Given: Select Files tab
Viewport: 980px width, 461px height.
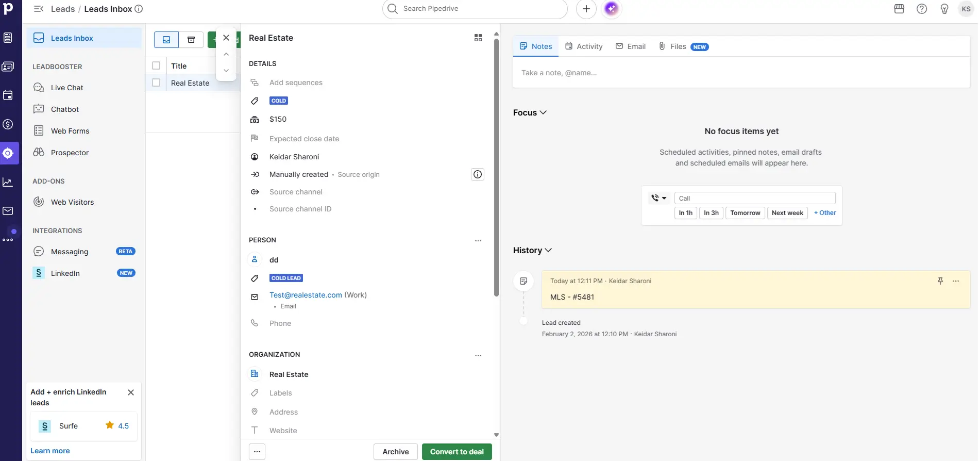Looking at the screenshot, I should click(683, 46).
